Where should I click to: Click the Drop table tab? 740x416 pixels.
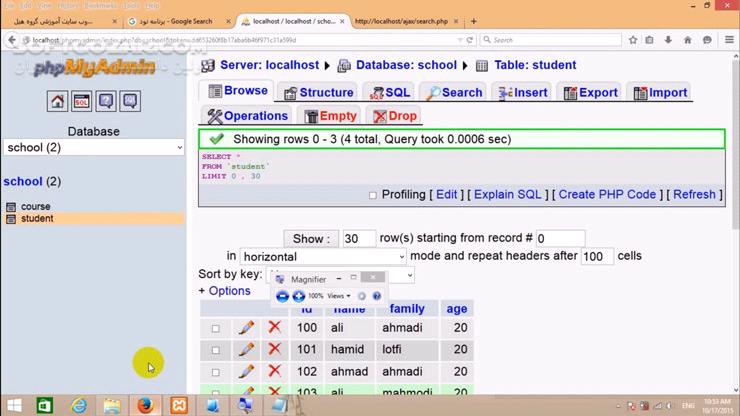[395, 116]
